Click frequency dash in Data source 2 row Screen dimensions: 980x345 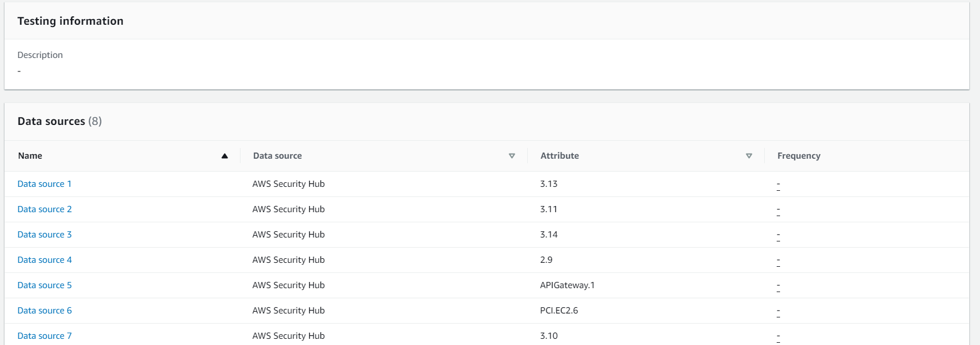click(778, 210)
